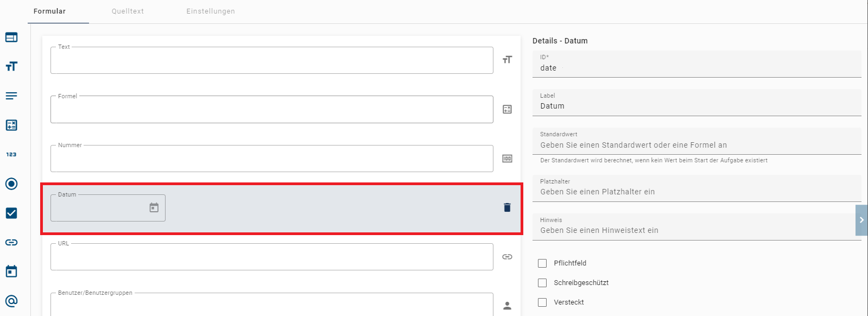Toggle the Schreibgeschützt checkbox
The height and width of the screenshot is (316, 868).
click(x=542, y=283)
